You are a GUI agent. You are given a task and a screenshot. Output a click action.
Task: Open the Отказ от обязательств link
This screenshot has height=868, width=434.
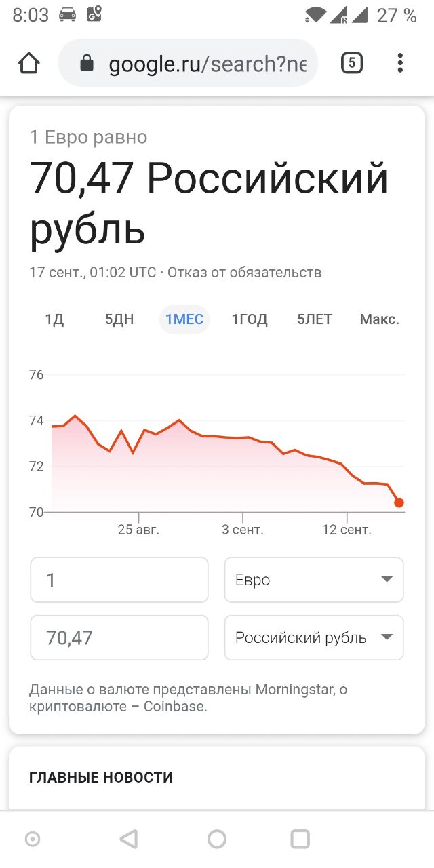(245, 273)
